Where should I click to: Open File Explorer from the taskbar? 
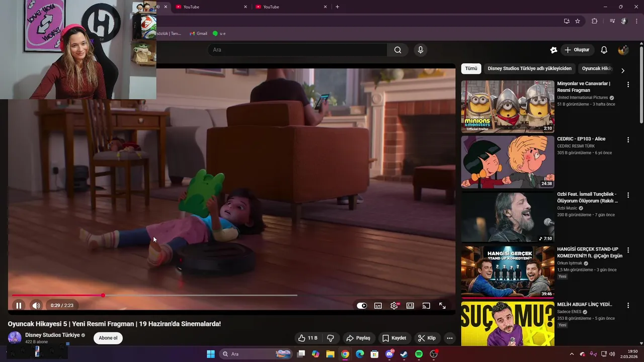click(330, 354)
